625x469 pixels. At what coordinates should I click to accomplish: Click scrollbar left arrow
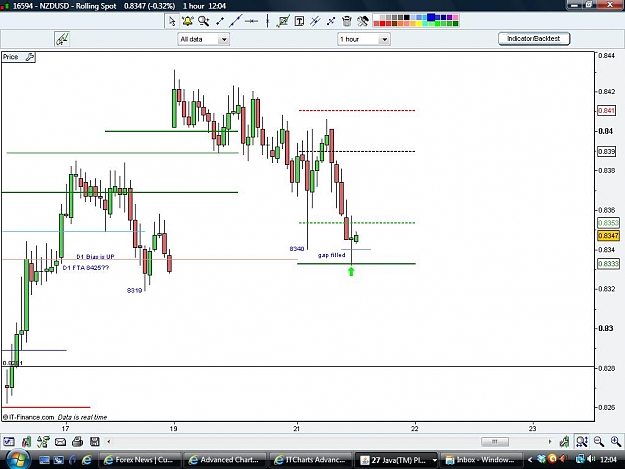(x=109, y=442)
